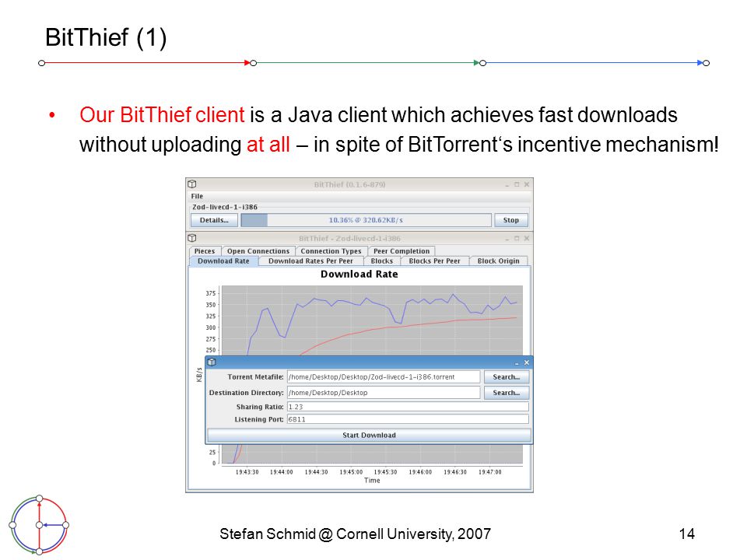Select the Peer Completion tab
Image resolution: width=747 pixels, height=560 pixels.
coord(402,251)
